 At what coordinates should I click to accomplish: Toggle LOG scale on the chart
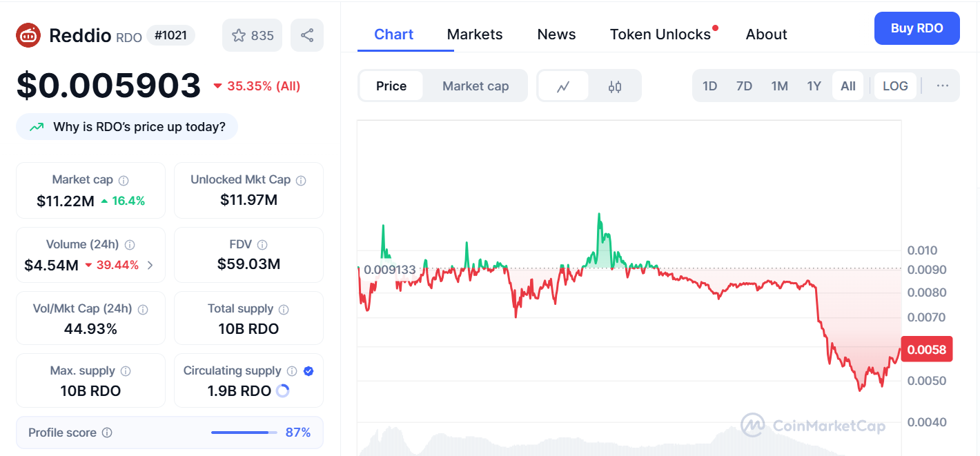(896, 86)
